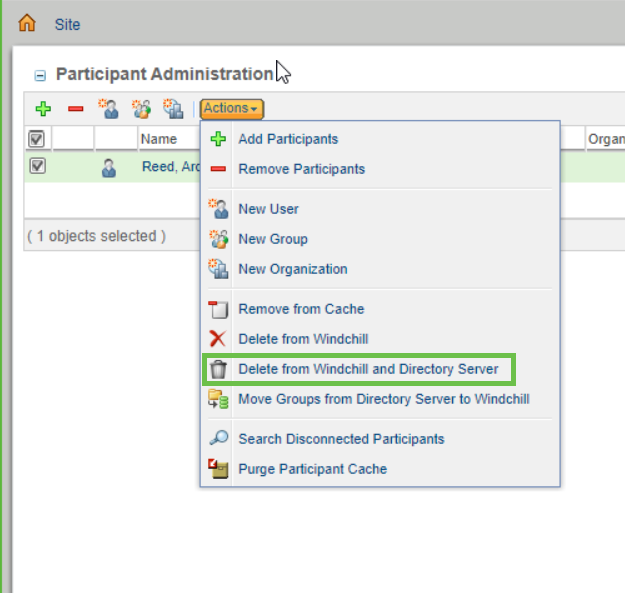Click the green plus icon in Actions menu
The image size is (625, 593).
coord(218,139)
